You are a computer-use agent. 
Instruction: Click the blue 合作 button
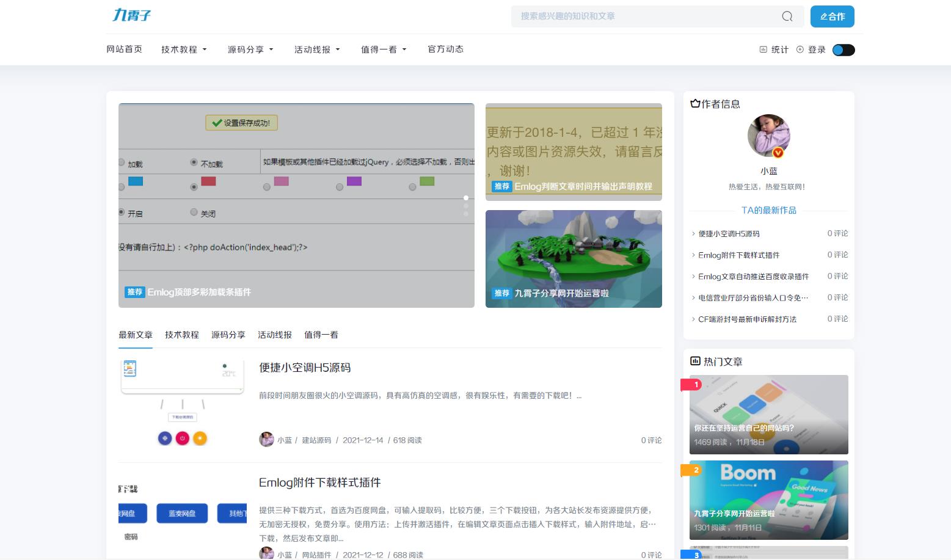pos(832,16)
